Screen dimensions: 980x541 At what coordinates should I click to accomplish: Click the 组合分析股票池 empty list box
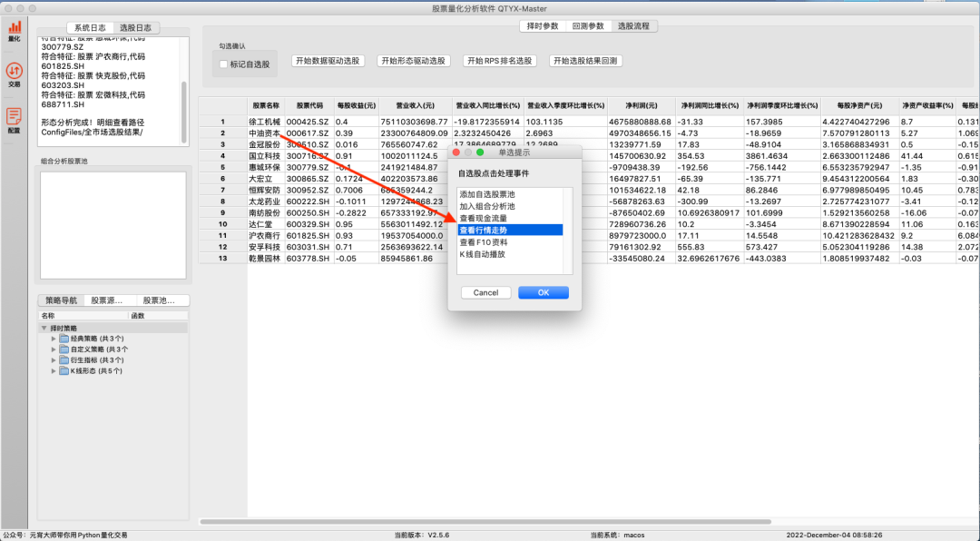[x=113, y=225]
